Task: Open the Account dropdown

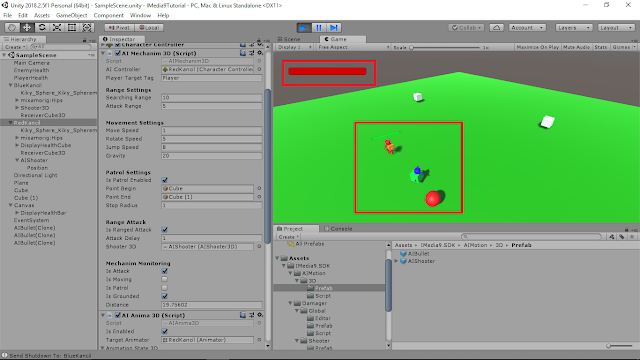Action: pyautogui.click(x=527, y=28)
